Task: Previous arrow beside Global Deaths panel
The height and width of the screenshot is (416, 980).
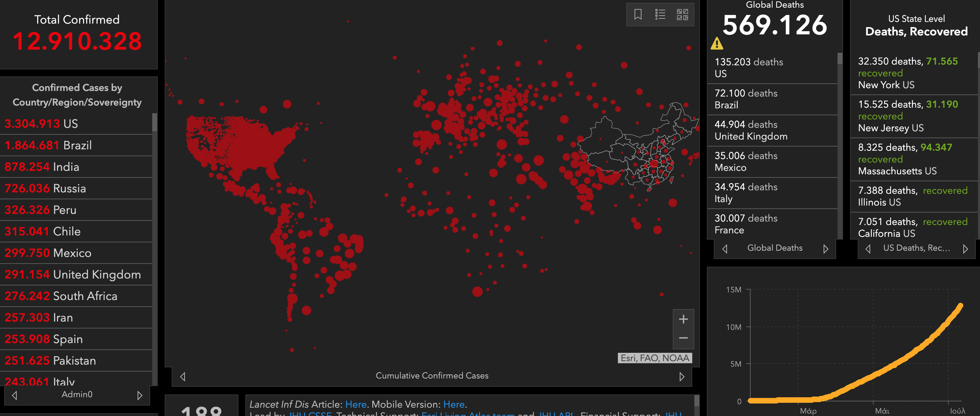Action: (725, 249)
